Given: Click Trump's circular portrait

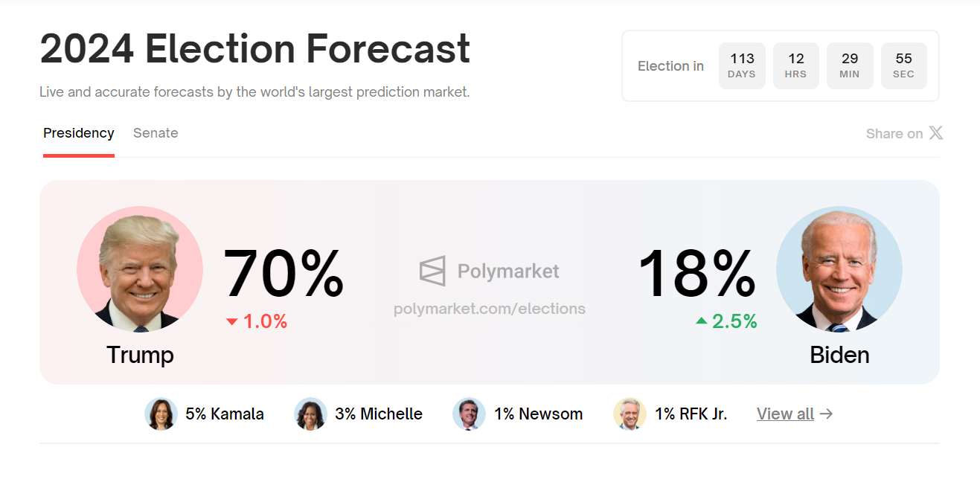Looking at the screenshot, I should click(x=140, y=269).
